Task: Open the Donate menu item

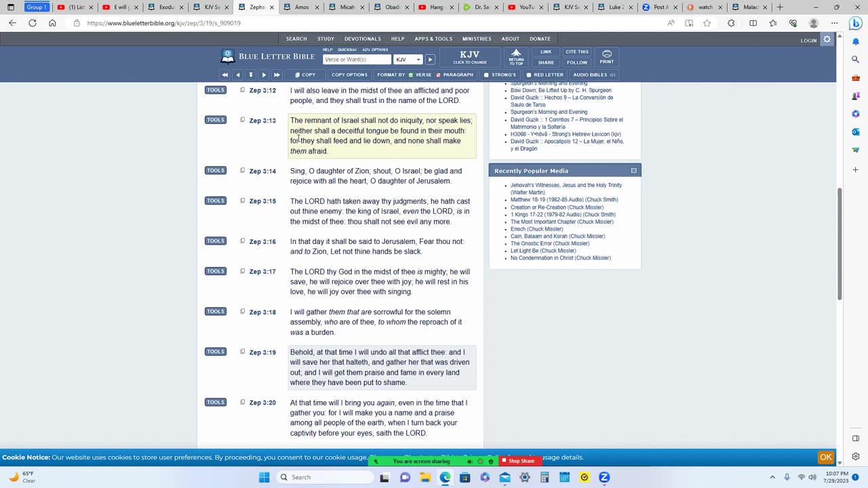Action: pos(540,39)
